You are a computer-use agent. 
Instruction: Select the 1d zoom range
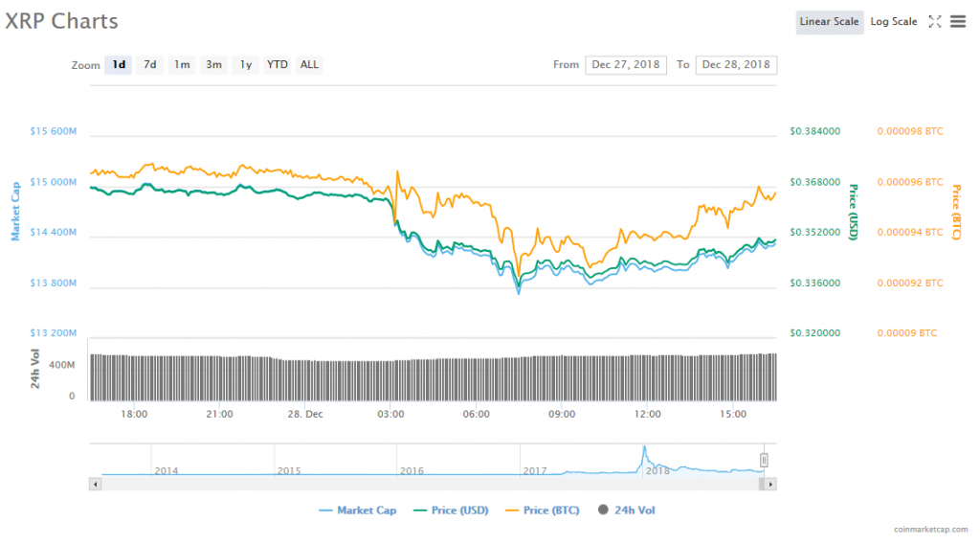(119, 65)
